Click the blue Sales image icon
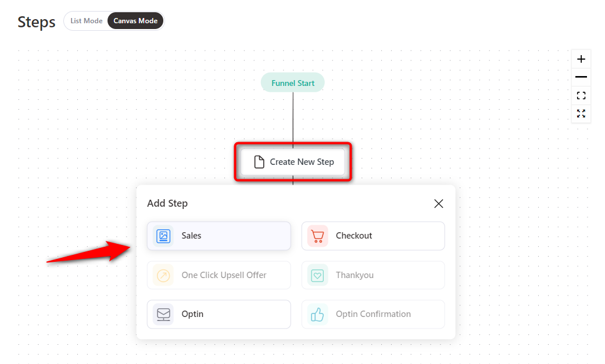Screen dimensions: 605x364 (x=163, y=236)
